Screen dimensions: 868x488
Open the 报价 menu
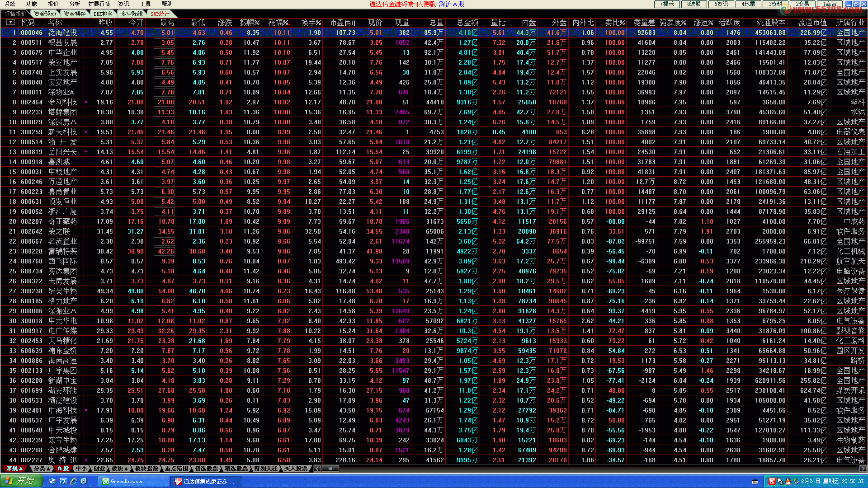(53, 4)
